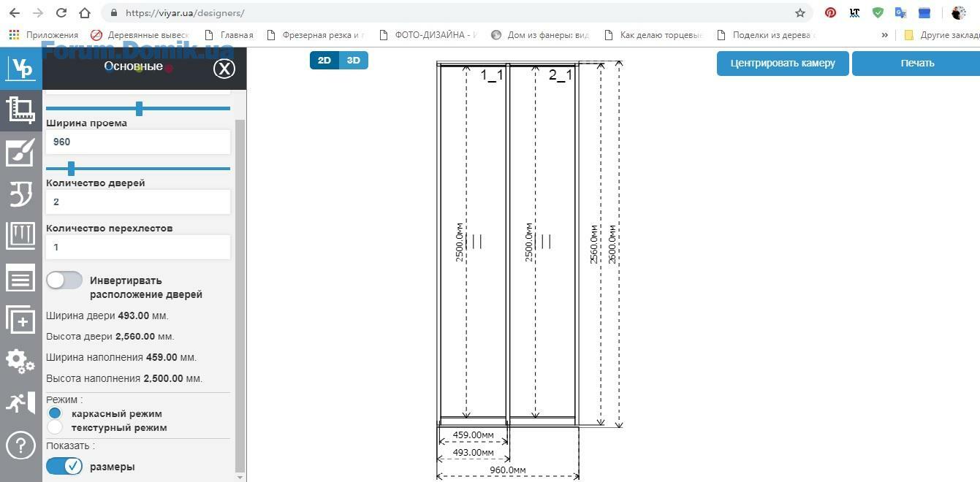Open the Chrome profile avatar

[959, 13]
